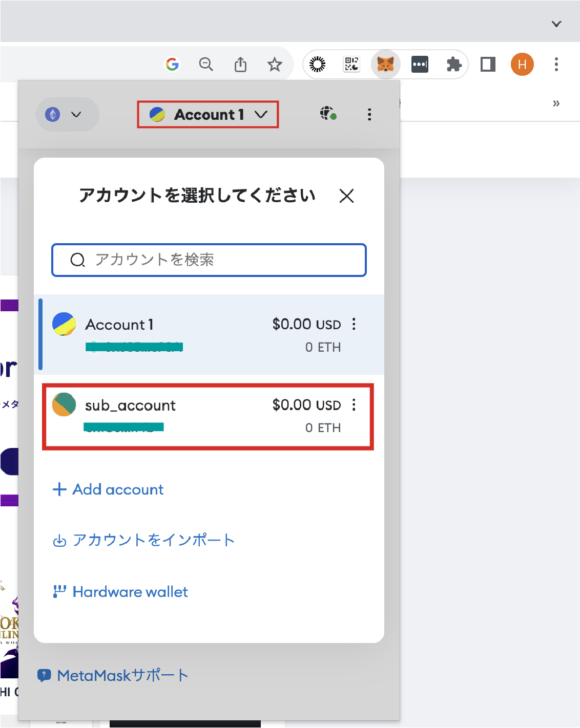Expand the tab search chevron at top
Screen dimensions: 580x728
556,24
